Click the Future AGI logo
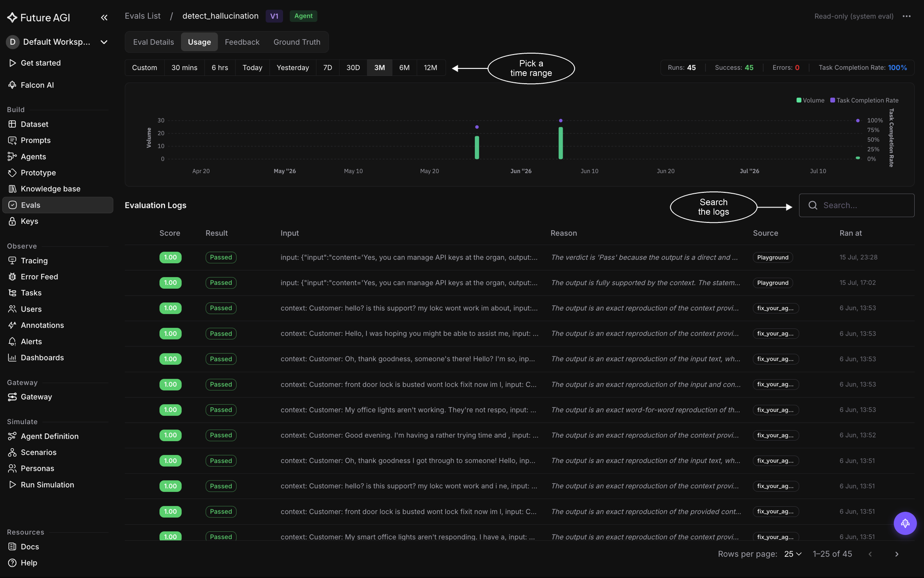The height and width of the screenshot is (578, 924). [39, 18]
